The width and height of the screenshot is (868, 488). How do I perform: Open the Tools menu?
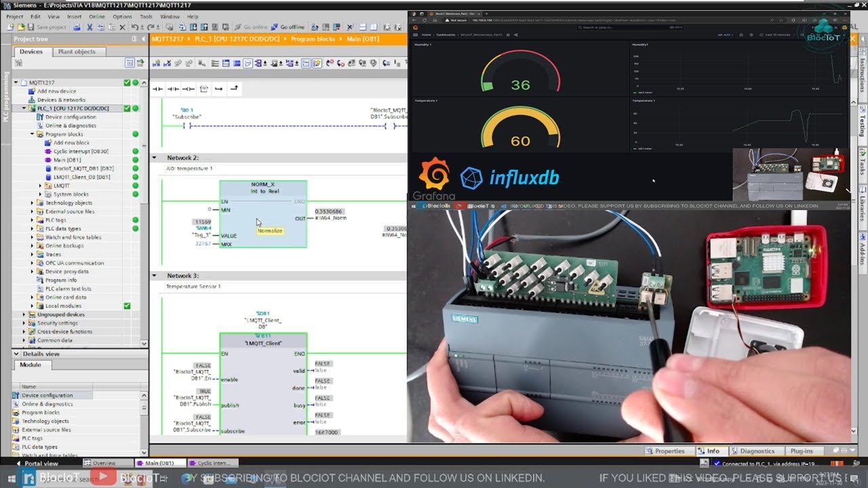click(146, 16)
